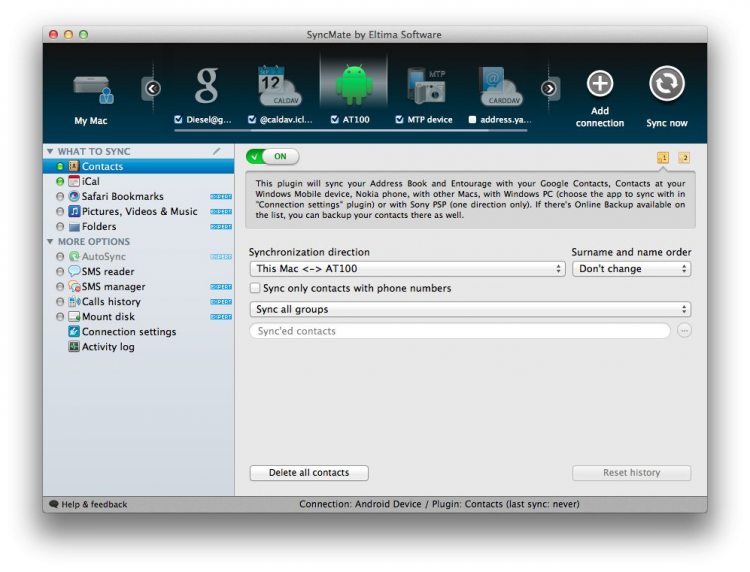Select Contacts in the sidebar
This screenshot has width=750, height=572.
point(138,166)
